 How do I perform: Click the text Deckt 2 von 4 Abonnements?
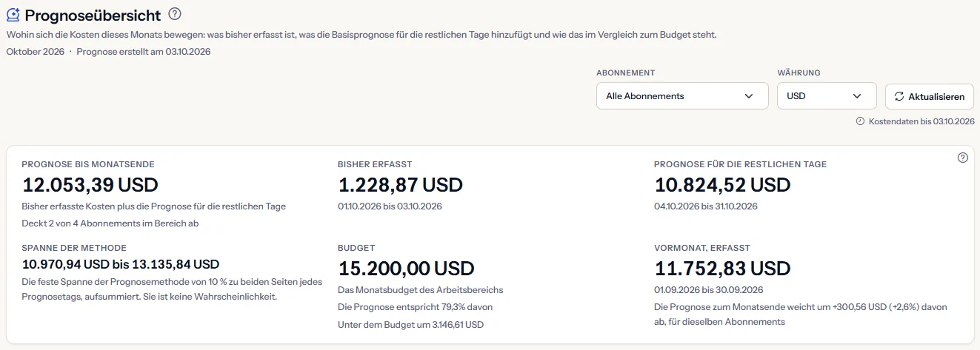tap(110, 223)
